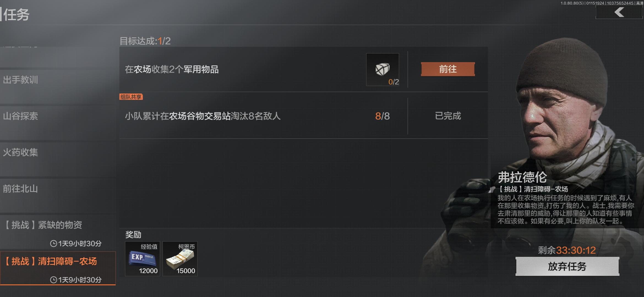
Task: Select 【挑战】紧缺的物资 challenge task
Action: tap(58, 232)
